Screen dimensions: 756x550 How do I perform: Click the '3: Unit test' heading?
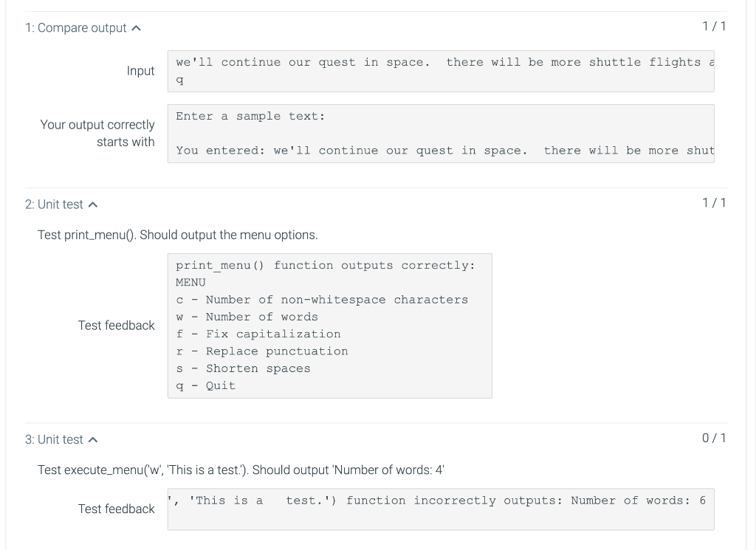[x=55, y=440]
